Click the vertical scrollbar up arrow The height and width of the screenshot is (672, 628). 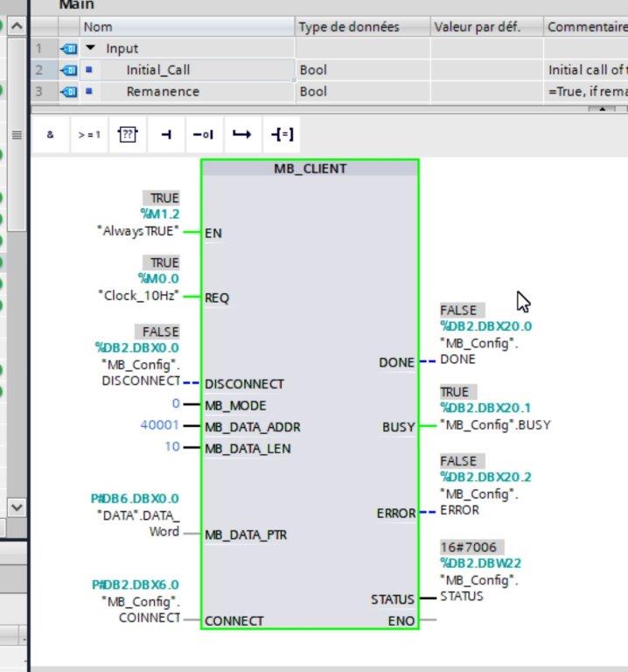17,26
